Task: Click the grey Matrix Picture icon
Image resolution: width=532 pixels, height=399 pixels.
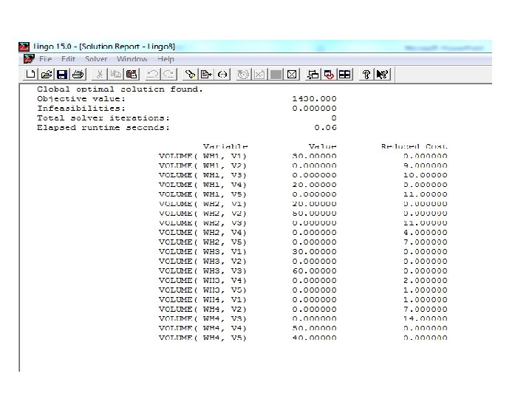Action: click(x=276, y=74)
